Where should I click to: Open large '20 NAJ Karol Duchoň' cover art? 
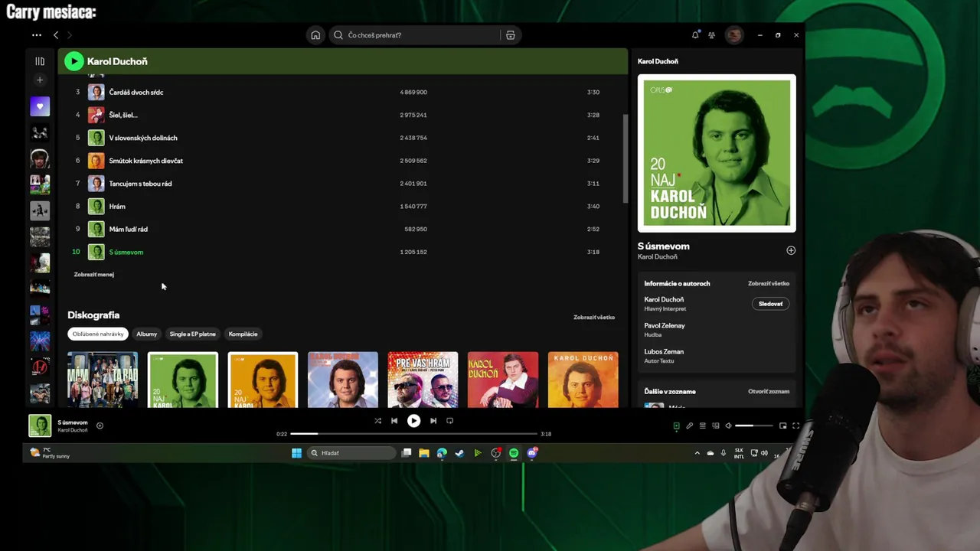click(717, 153)
